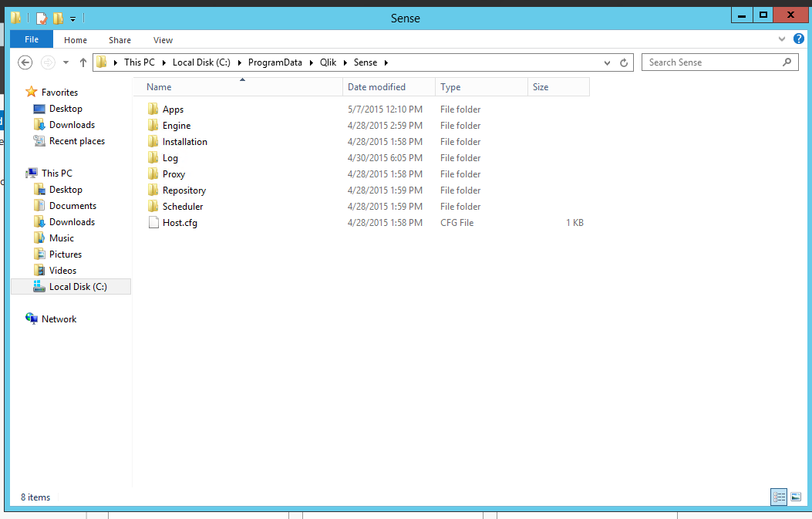Sort by Size column header
Image resolution: width=812 pixels, height=519 pixels.
pyautogui.click(x=558, y=87)
